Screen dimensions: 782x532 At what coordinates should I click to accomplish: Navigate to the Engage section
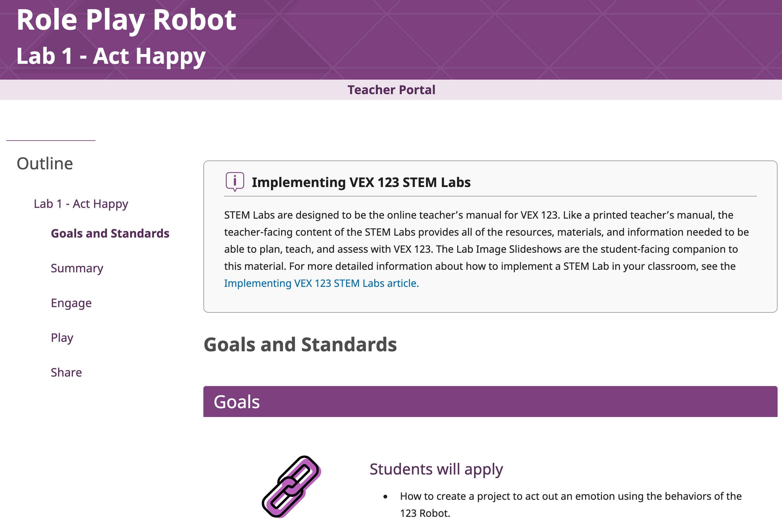pyautogui.click(x=71, y=303)
